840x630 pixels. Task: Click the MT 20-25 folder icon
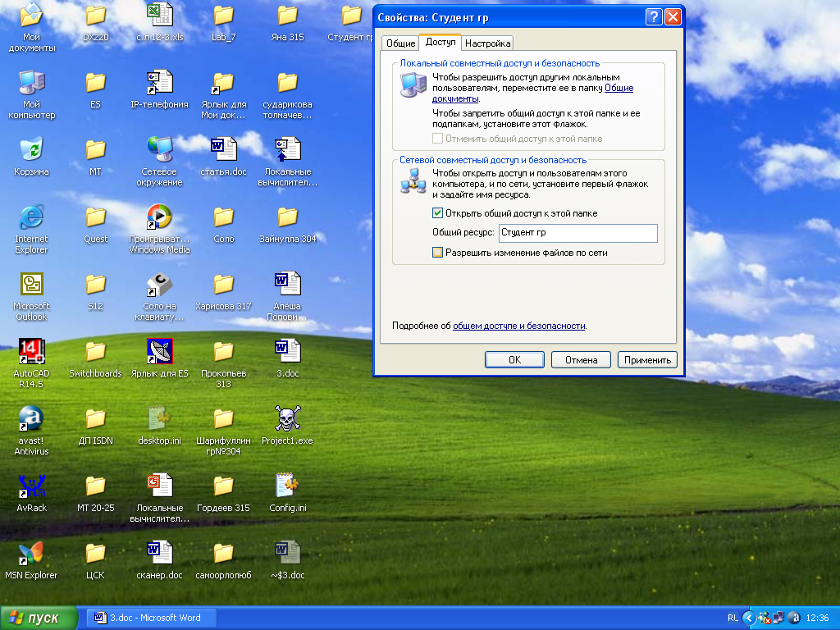click(95, 486)
